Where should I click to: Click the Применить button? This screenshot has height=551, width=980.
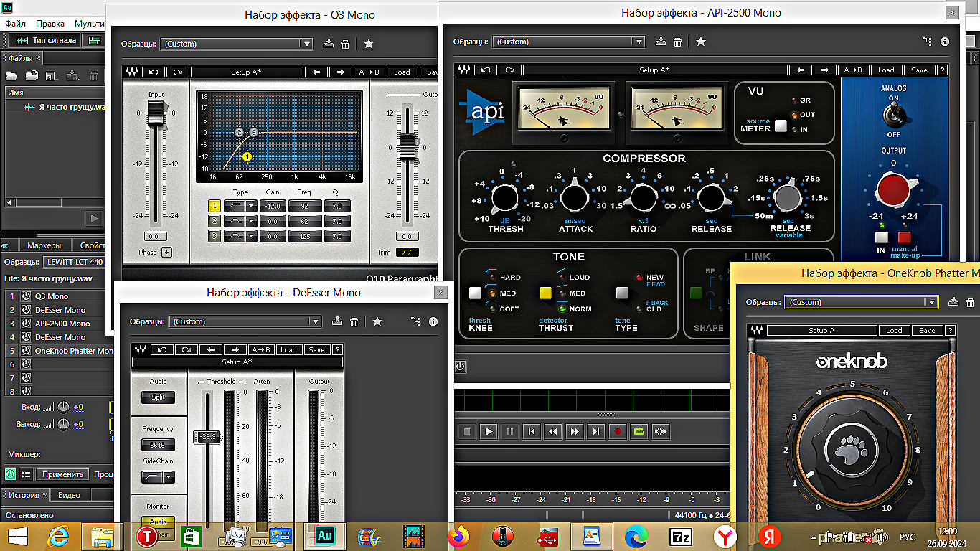point(64,474)
